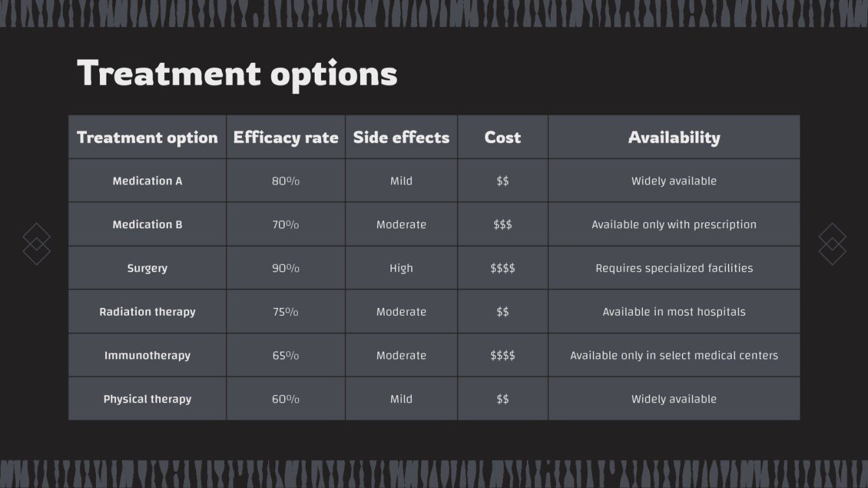Select the "Medication B" cell
Image resolution: width=868 pixels, height=488 pixels.
click(x=147, y=224)
